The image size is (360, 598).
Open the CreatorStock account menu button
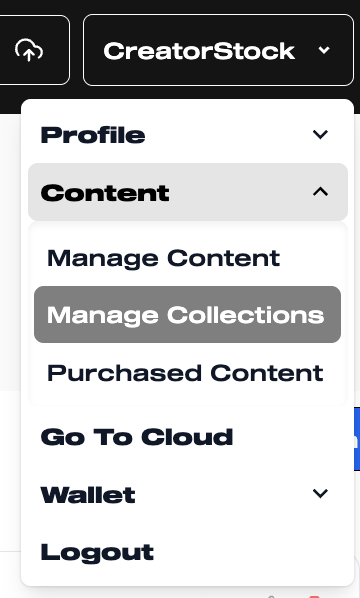coord(218,50)
